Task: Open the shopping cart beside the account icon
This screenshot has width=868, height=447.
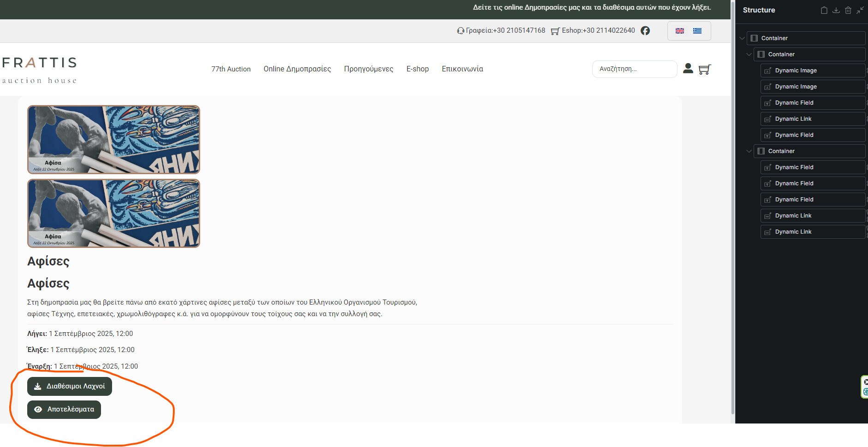Action: (704, 69)
